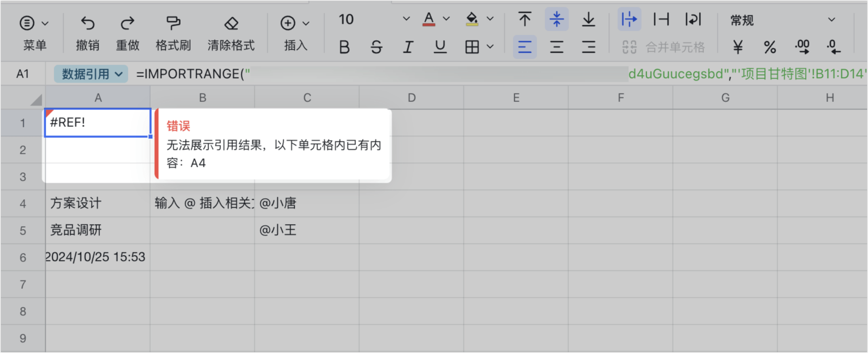Select the cell containing 竞品调研

(98, 230)
